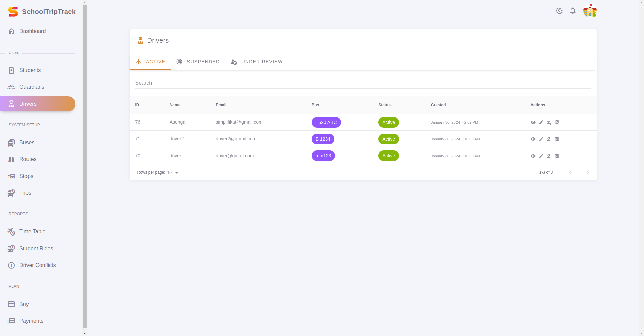Switch to the SUSPENDED tab
Image resolution: width=644 pixels, height=336 pixels.
point(198,62)
